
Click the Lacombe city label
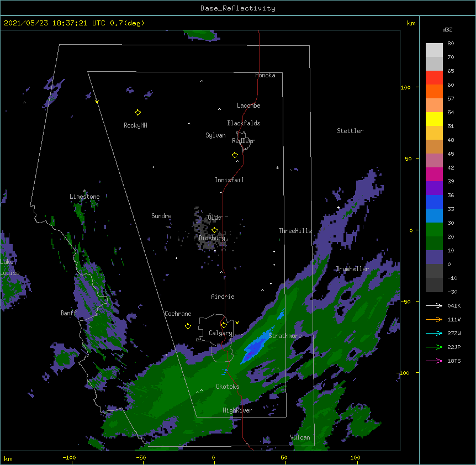click(248, 105)
